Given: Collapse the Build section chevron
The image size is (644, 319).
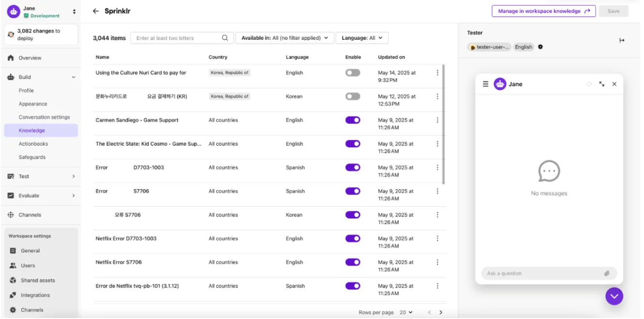Looking at the screenshot, I should point(74,77).
